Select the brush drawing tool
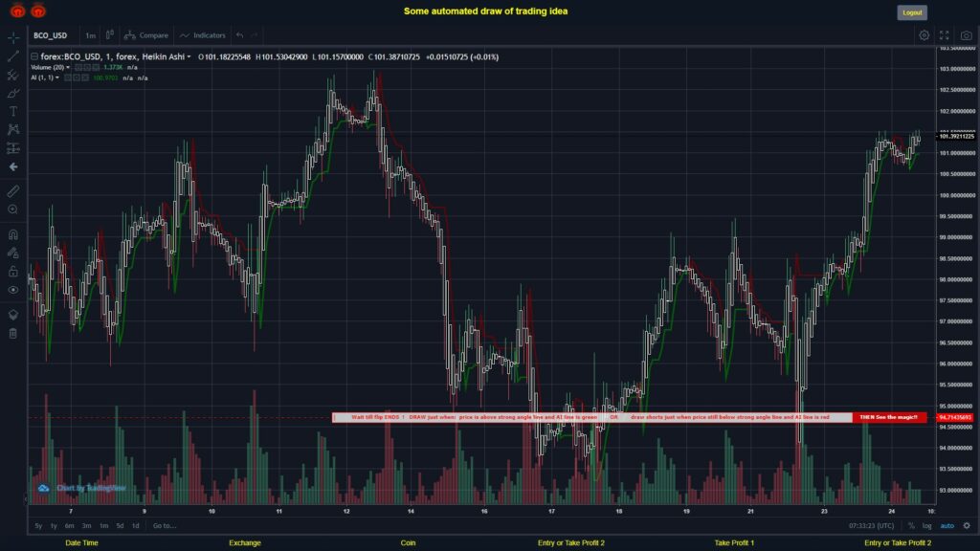The width and height of the screenshot is (980, 551). click(x=13, y=93)
